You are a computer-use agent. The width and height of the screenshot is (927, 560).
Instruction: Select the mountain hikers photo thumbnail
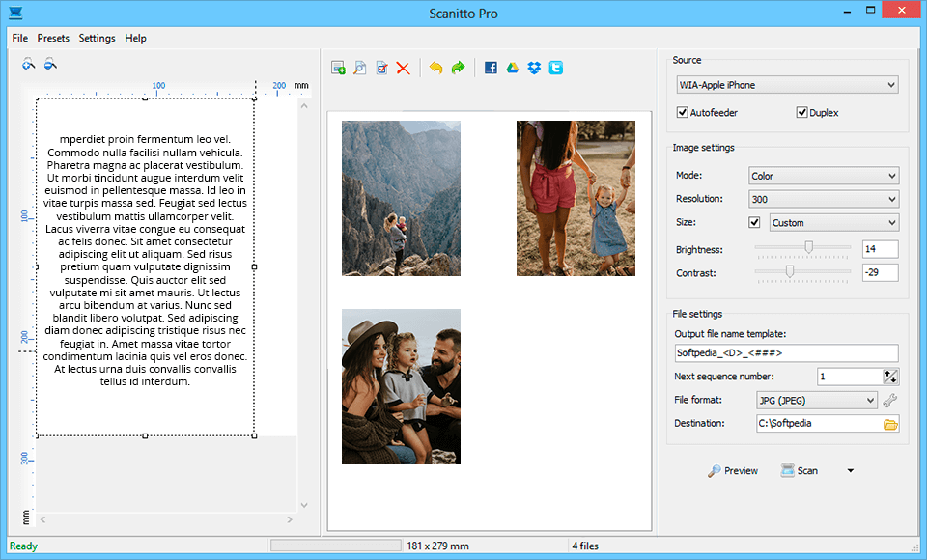[x=401, y=198]
